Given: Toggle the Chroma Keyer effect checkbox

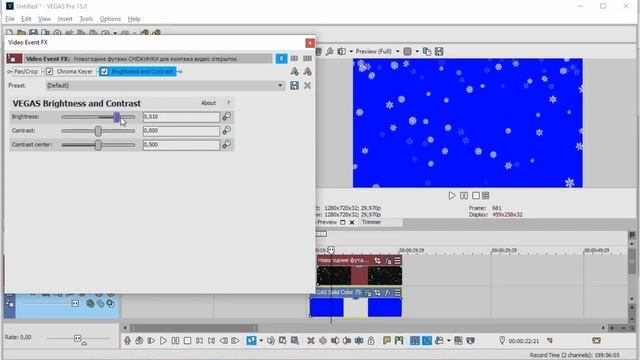Looking at the screenshot, I should (49, 71).
